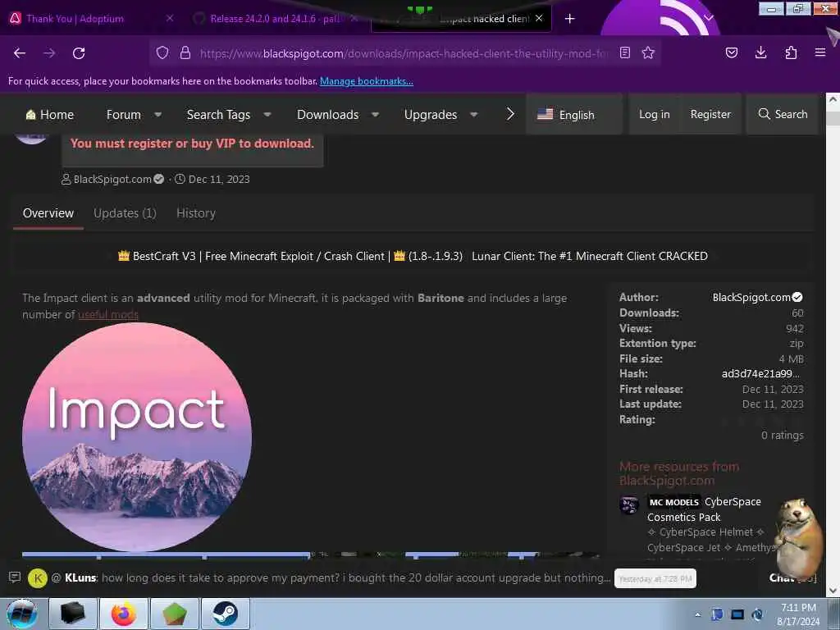Show hidden tray icons arrow
This screenshot has height=630, width=840.
coord(697,614)
